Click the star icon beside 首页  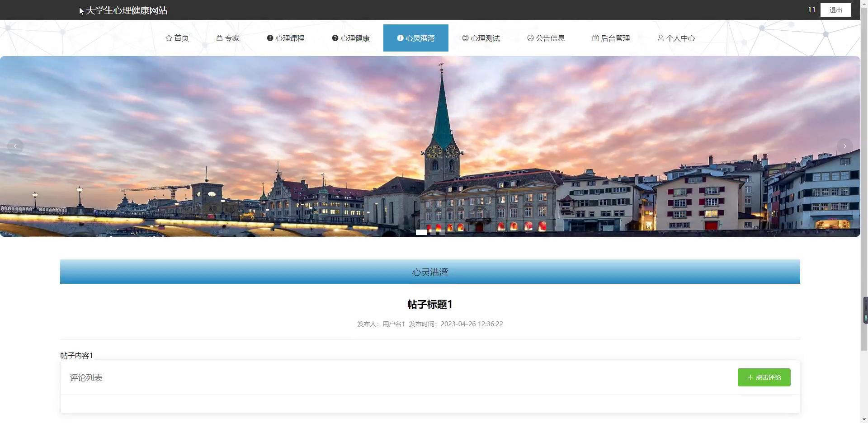click(x=169, y=38)
